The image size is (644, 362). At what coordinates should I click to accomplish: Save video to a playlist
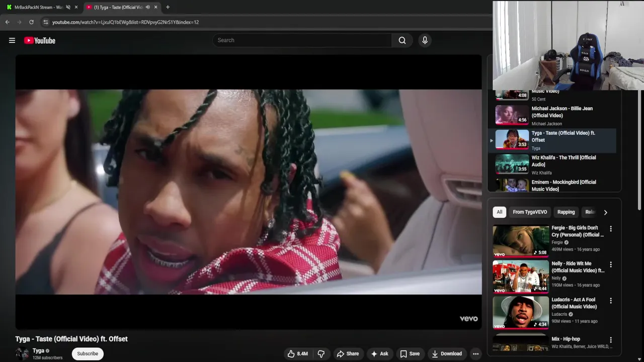(410, 353)
